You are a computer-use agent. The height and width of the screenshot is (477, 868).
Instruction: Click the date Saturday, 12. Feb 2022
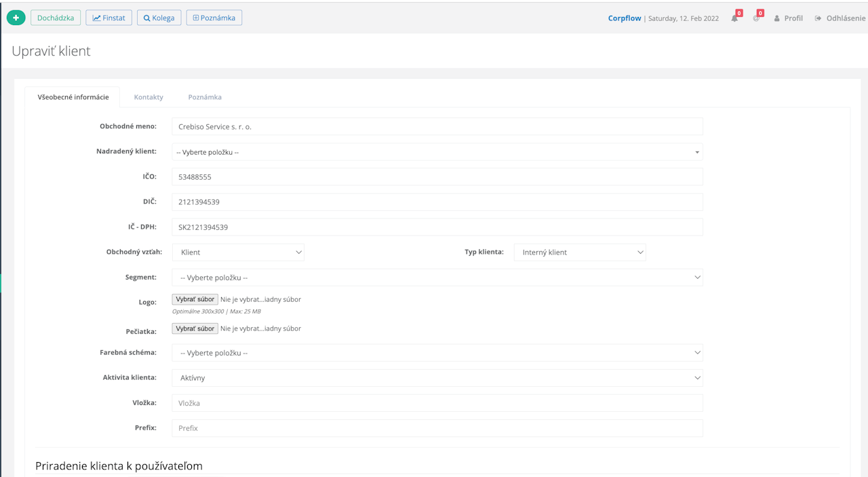(x=684, y=18)
